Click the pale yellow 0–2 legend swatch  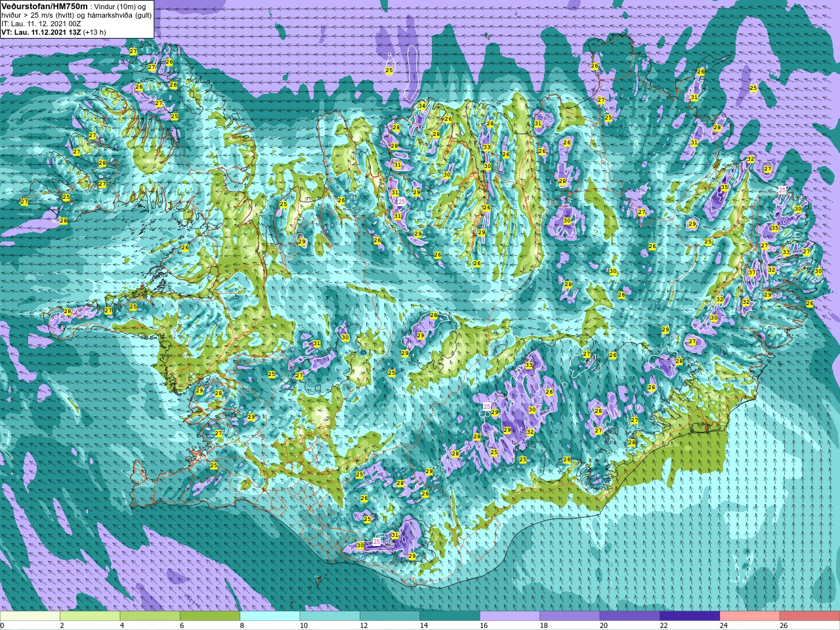click(x=30, y=616)
